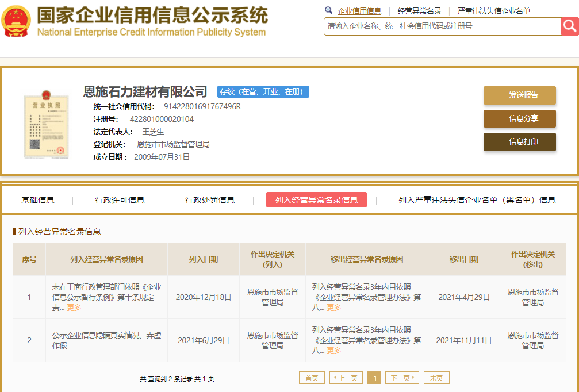Switch to the 行政处罚信息 tab
The image size is (579, 392).
210,200
